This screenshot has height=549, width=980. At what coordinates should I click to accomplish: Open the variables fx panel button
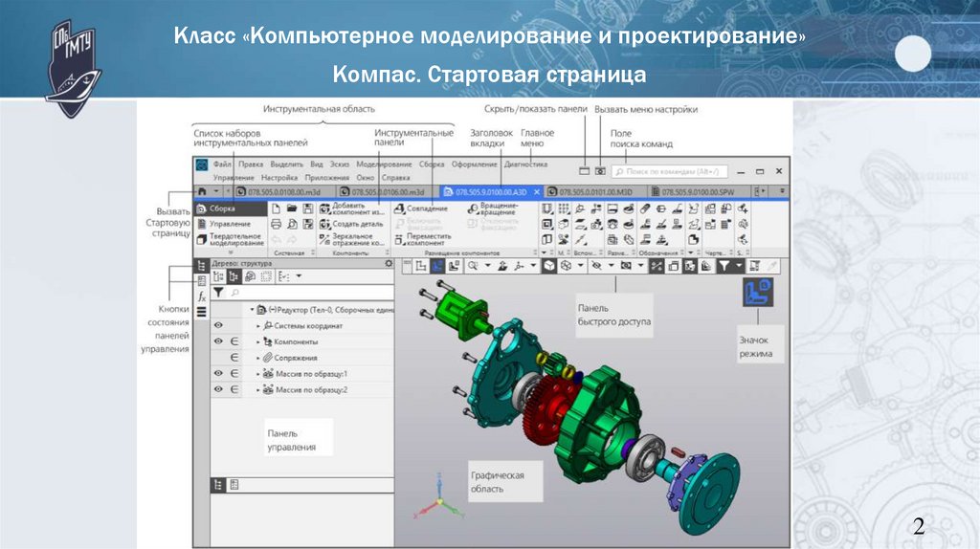[x=201, y=296]
